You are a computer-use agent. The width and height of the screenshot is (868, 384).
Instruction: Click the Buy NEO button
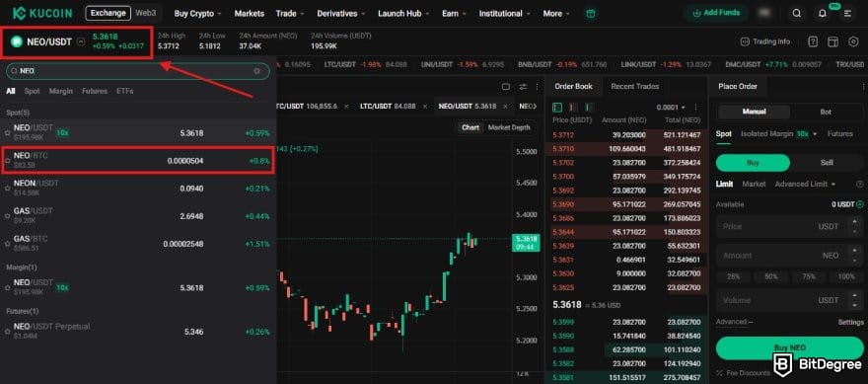789,348
